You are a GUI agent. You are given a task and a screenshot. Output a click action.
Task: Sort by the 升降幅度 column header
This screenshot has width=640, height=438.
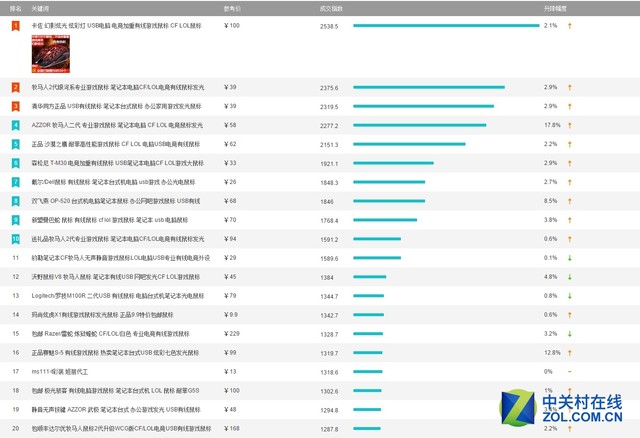tap(555, 9)
